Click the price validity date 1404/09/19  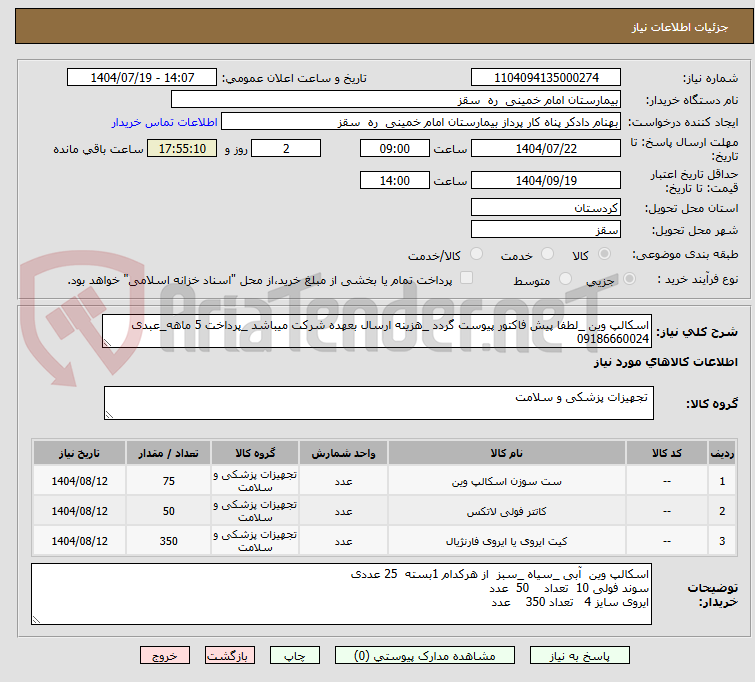[x=546, y=180]
